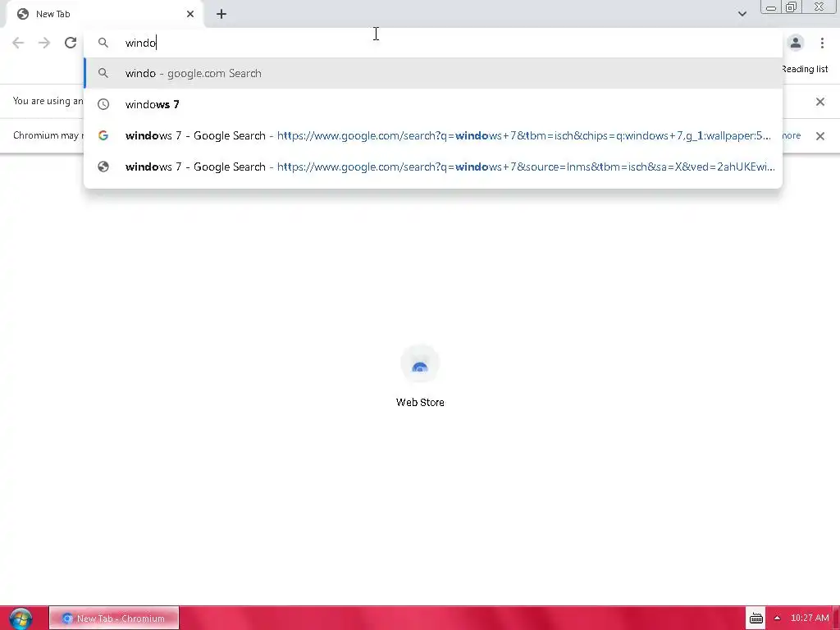Expand the tab search chevron

(x=742, y=14)
